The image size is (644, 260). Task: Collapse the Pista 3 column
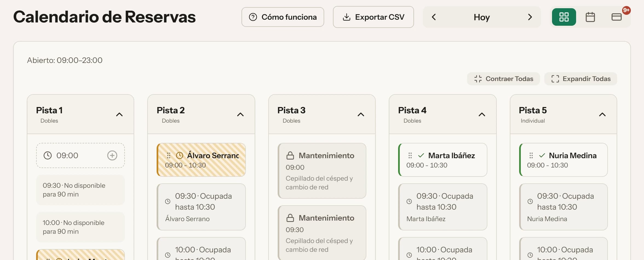(x=361, y=114)
